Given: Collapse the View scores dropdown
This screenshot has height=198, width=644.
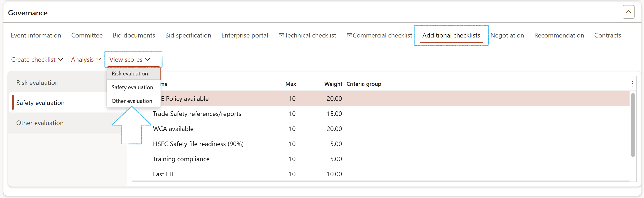Looking at the screenshot, I should (x=130, y=60).
